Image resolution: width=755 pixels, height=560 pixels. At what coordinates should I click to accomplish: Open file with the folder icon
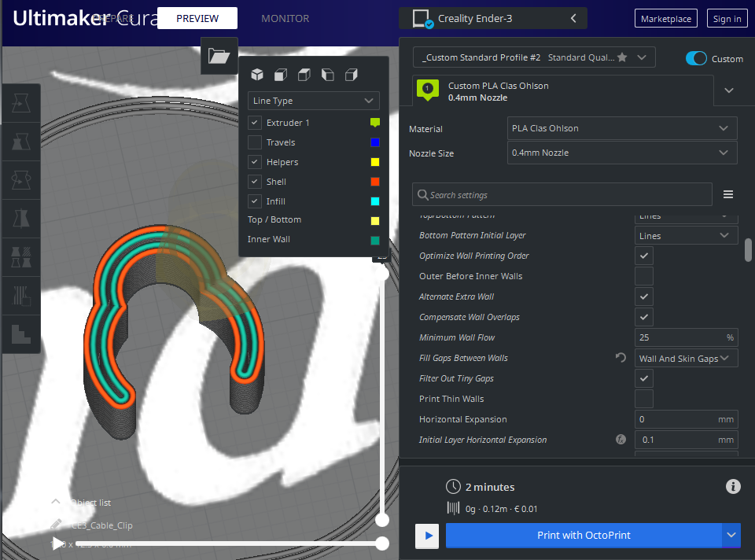tap(219, 56)
